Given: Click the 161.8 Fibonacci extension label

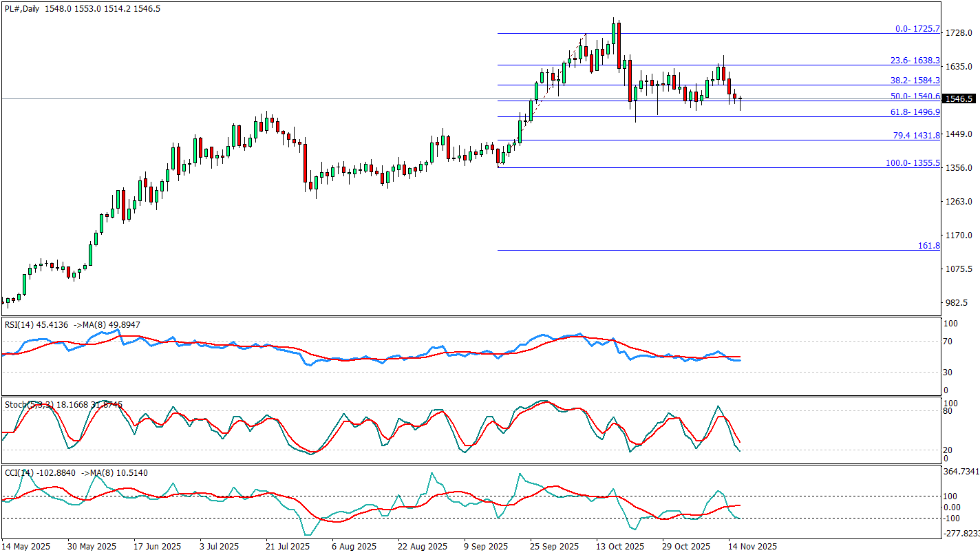Looking at the screenshot, I should click(928, 246).
